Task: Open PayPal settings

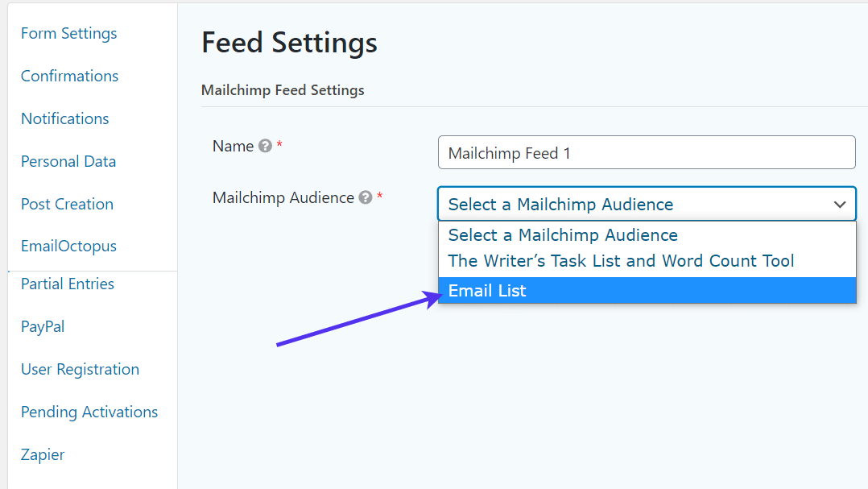Action: tap(43, 326)
